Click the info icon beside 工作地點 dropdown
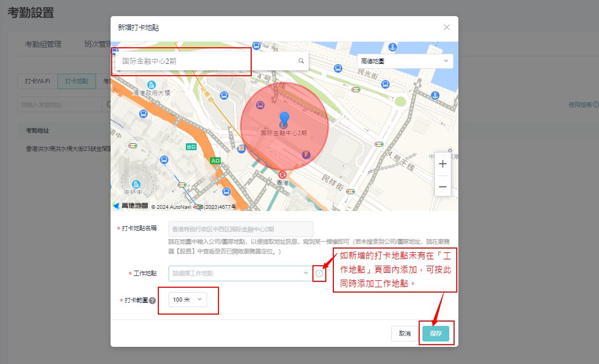599x364 pixels. [319, 274]
